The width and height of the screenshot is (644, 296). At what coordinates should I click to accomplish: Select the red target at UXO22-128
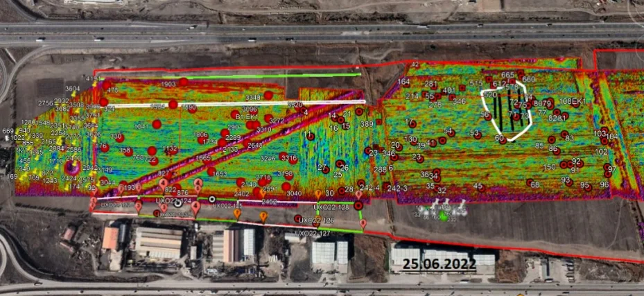point(358,206)
